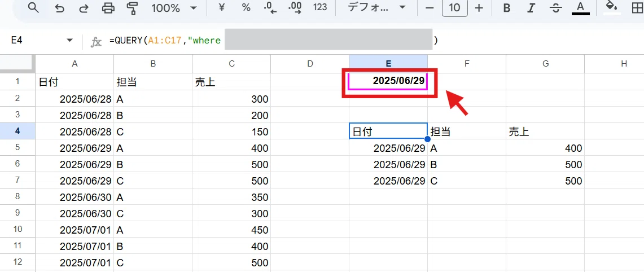Open the fill color picker
The image size is (644, 272).
pos(612,8)
